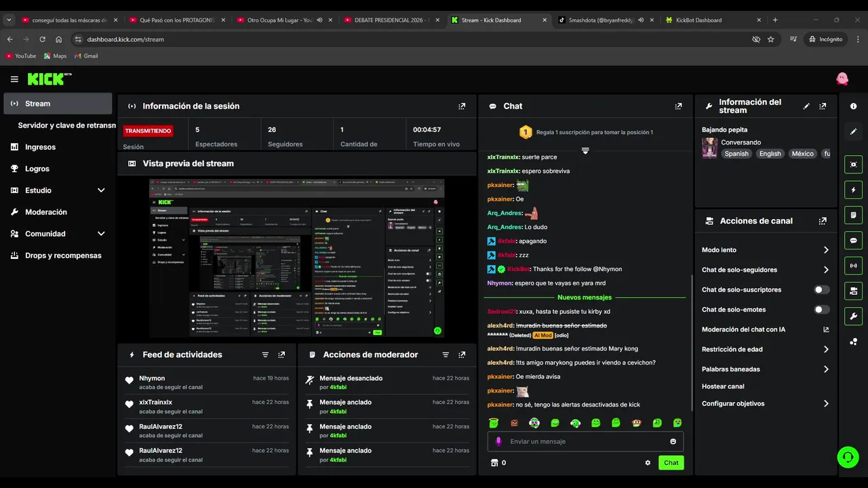
Task: Toggle chat bubble panel icon in right rail
Action: click(853, 241)
